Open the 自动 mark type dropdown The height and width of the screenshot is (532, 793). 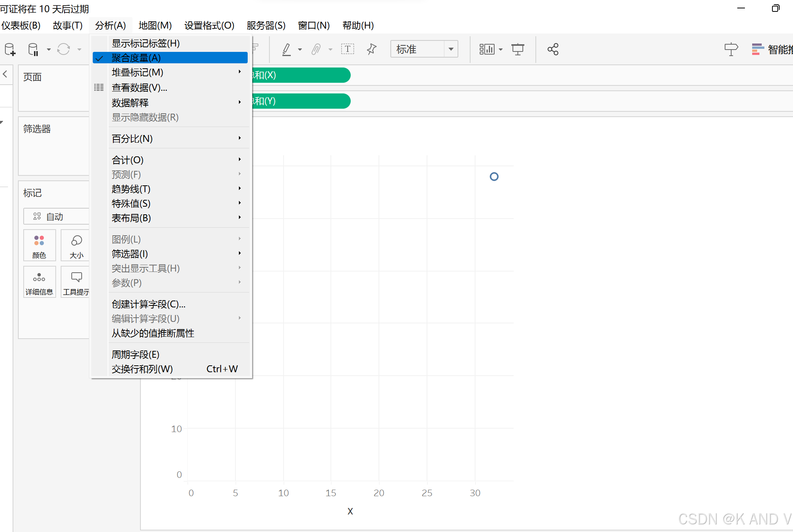pyautogui.click(x=56, y=217)
